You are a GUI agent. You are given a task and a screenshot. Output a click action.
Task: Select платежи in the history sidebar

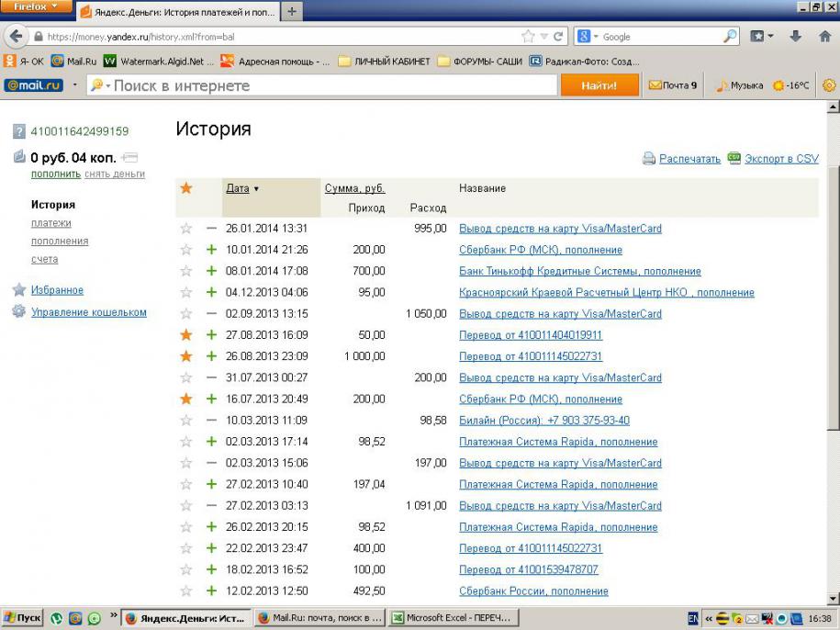tap(51, 223)
